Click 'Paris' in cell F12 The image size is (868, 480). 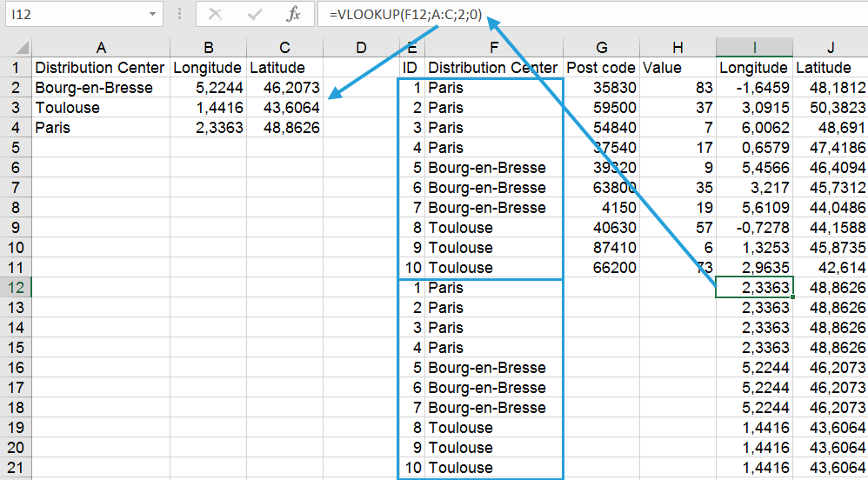point(494,288)
